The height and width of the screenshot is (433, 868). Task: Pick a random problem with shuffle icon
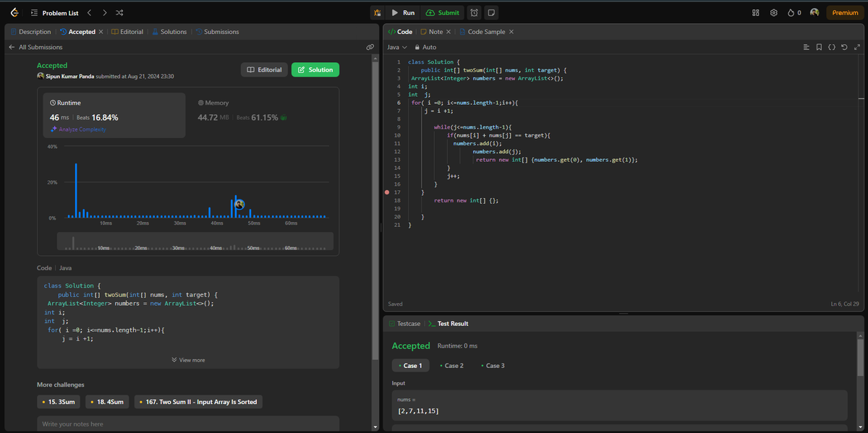pos(120,12)
